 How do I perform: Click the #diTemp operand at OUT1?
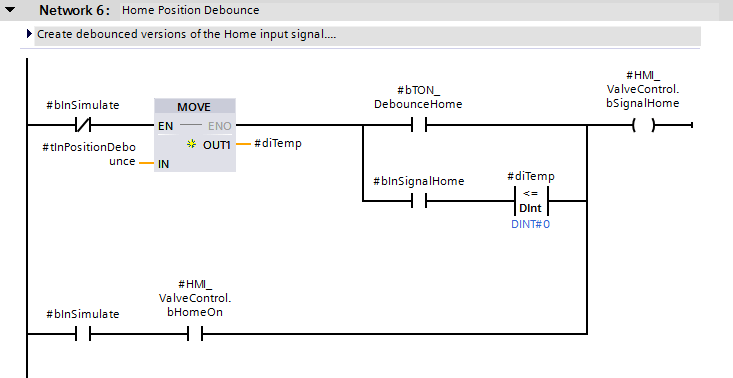(278, 143)
